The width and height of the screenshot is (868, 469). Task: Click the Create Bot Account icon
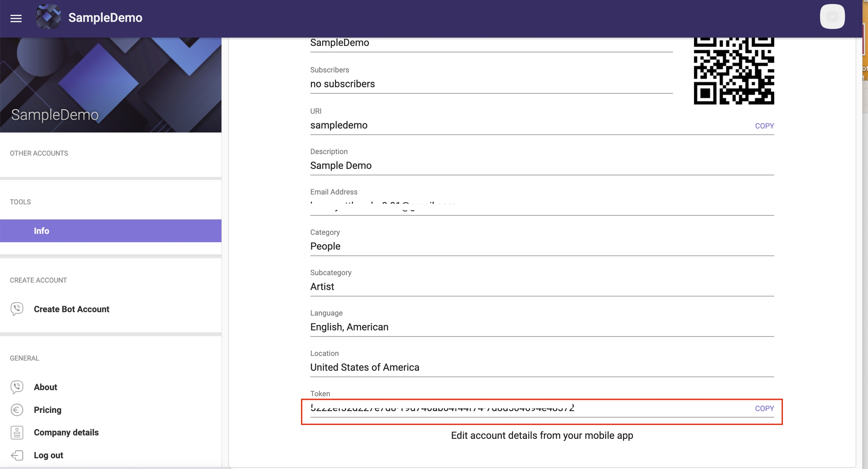[x=17, y=309]
